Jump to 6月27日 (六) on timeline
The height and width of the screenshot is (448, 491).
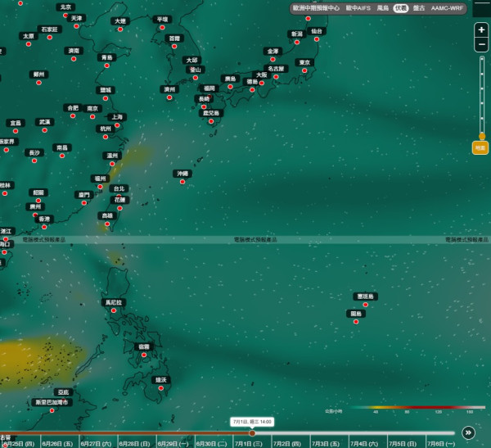pos(96,444)
